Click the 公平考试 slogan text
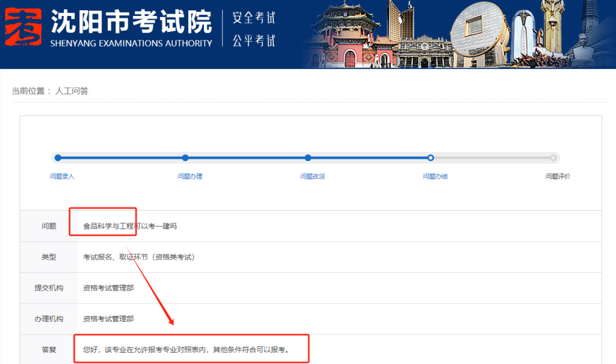The width and height of the screenshot is (616, 364). pos(254,40)
